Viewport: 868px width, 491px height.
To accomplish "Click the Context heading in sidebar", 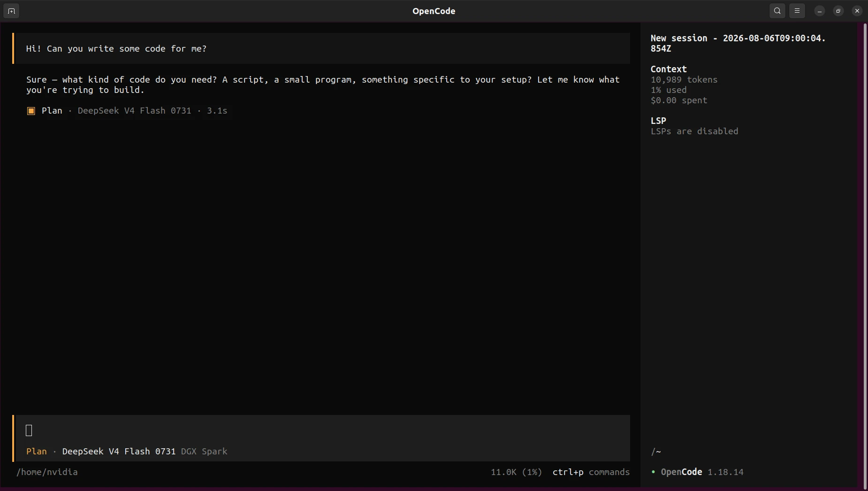I will [x=669, y=69].
